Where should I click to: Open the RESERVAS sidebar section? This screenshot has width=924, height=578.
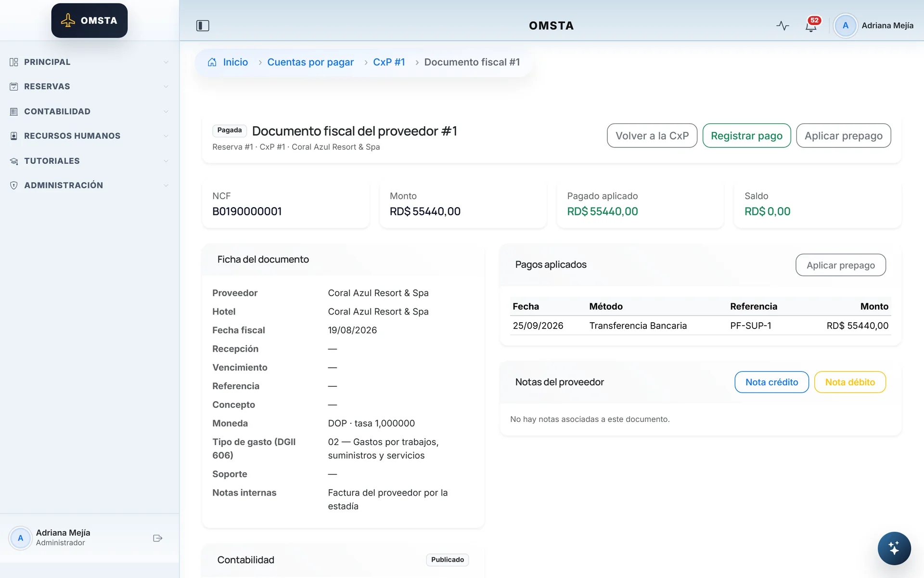click(90, 87)
